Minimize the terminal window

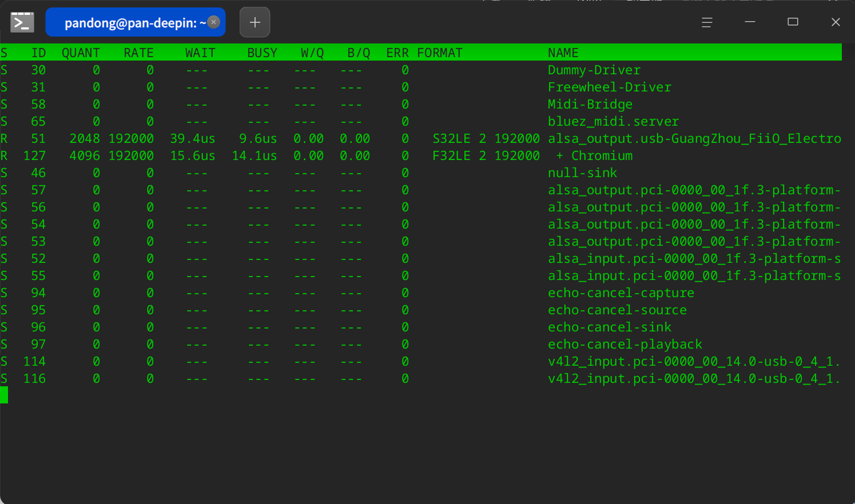point(750,22)
